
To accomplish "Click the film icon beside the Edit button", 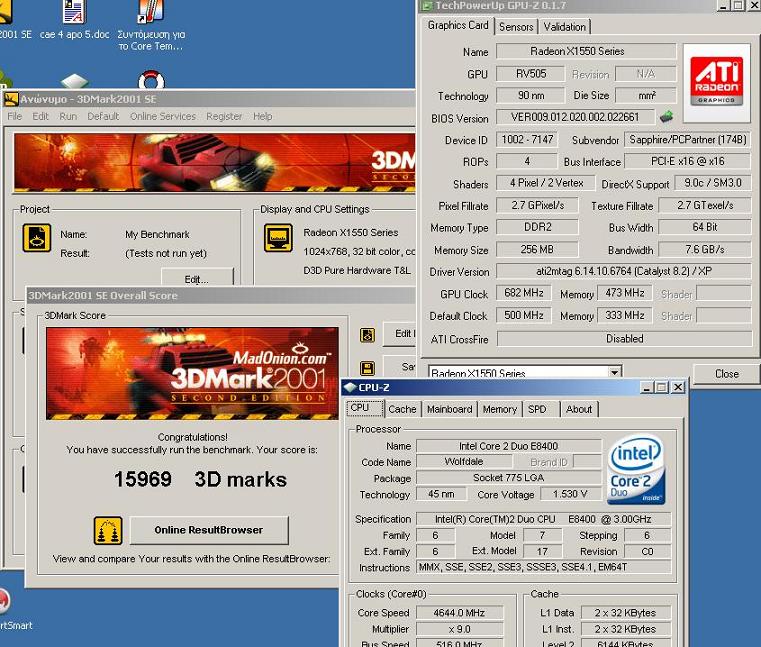I will (367, 335).
